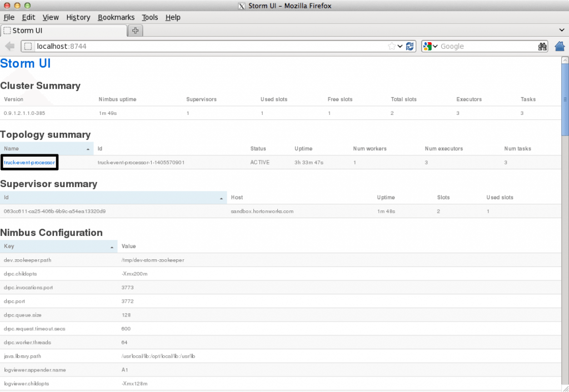Switch to the Storm UI tab
Viewport: 569px width, 392px height.
63,30
